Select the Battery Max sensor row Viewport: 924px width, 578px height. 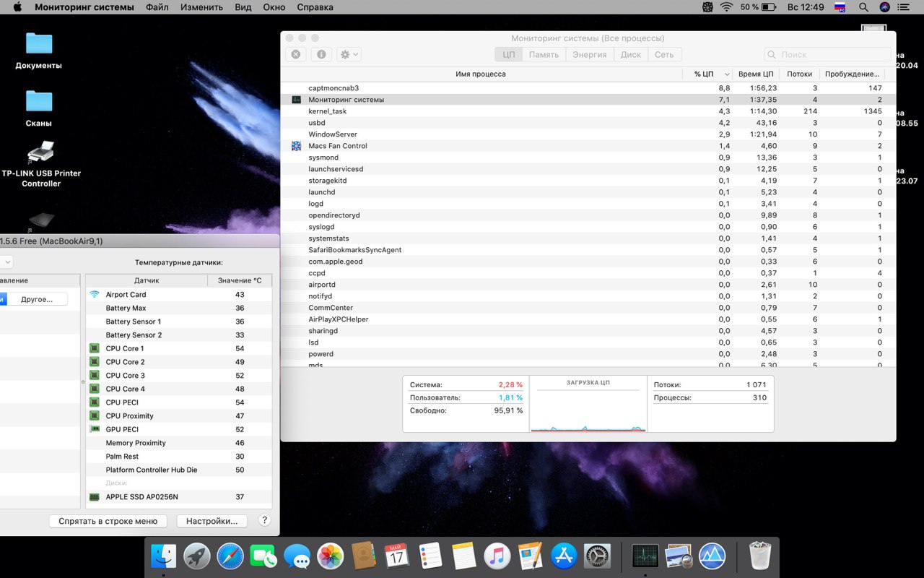click(179, 308)
